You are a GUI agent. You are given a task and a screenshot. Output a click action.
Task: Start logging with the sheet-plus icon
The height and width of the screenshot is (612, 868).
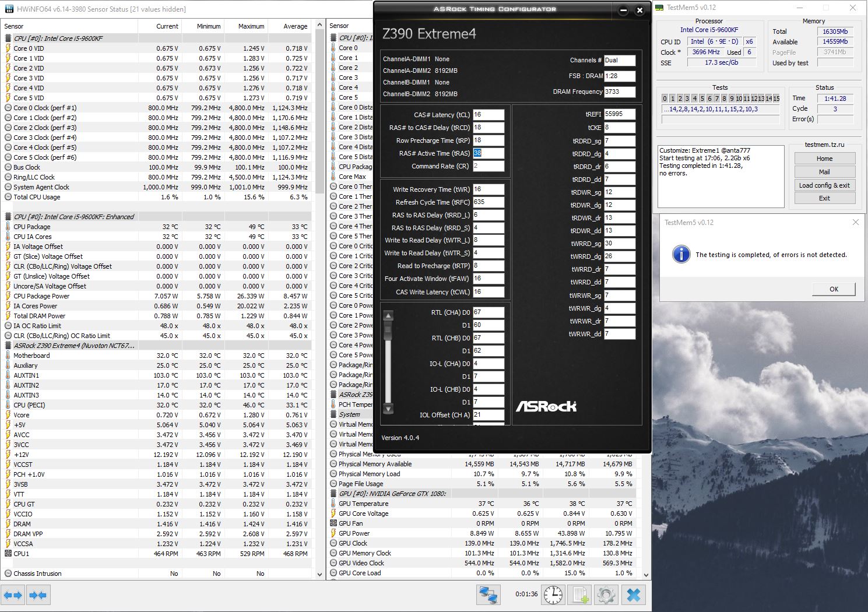coord(581,595)
